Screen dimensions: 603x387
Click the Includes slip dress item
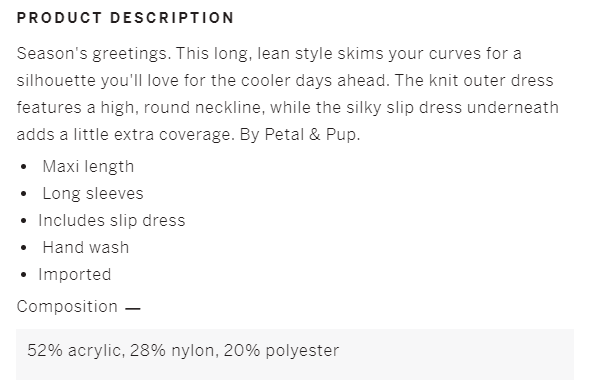pyautogui.click(x=112, y=221)
